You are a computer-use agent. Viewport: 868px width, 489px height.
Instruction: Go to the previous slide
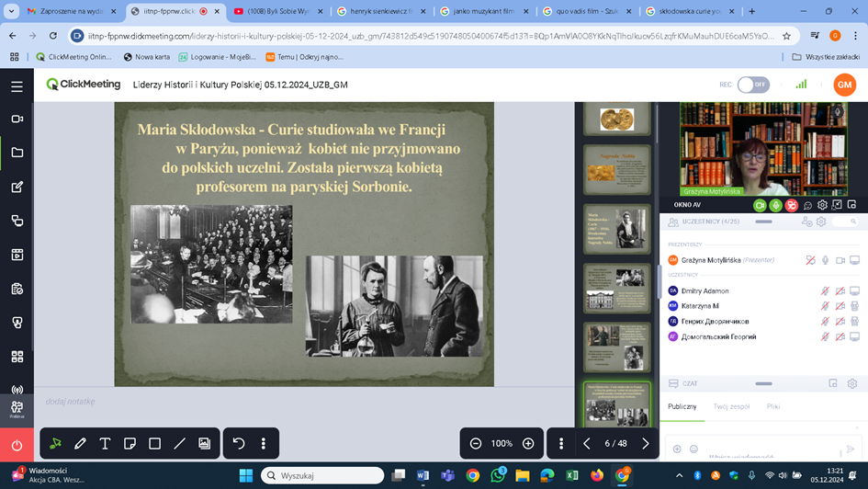click(587, 444)
